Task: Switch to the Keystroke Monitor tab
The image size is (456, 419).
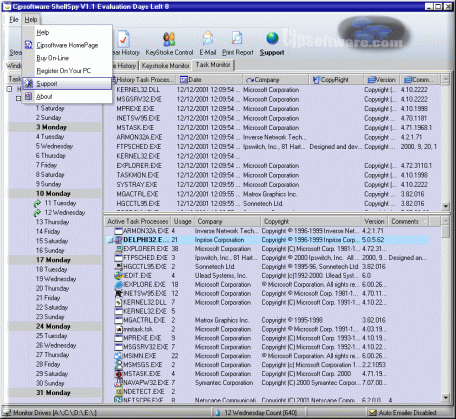Action: (x=166, y=66)
